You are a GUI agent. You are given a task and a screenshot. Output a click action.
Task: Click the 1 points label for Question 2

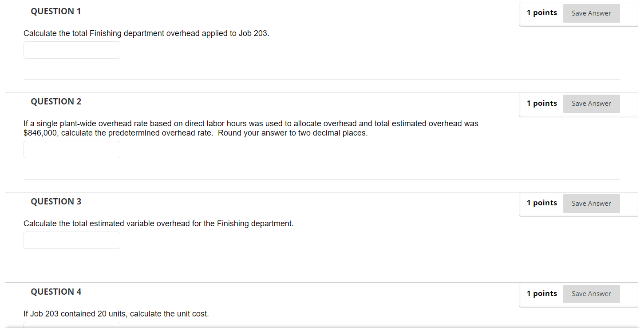tap(542, 103)
